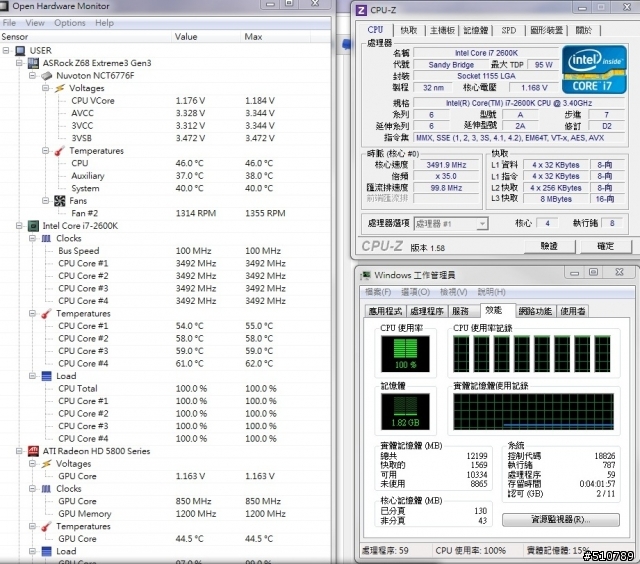This screenshot has height=564, width=640.
Task: Click the 3491.9 MHz core speed field
Action: [x=447, y=165]
